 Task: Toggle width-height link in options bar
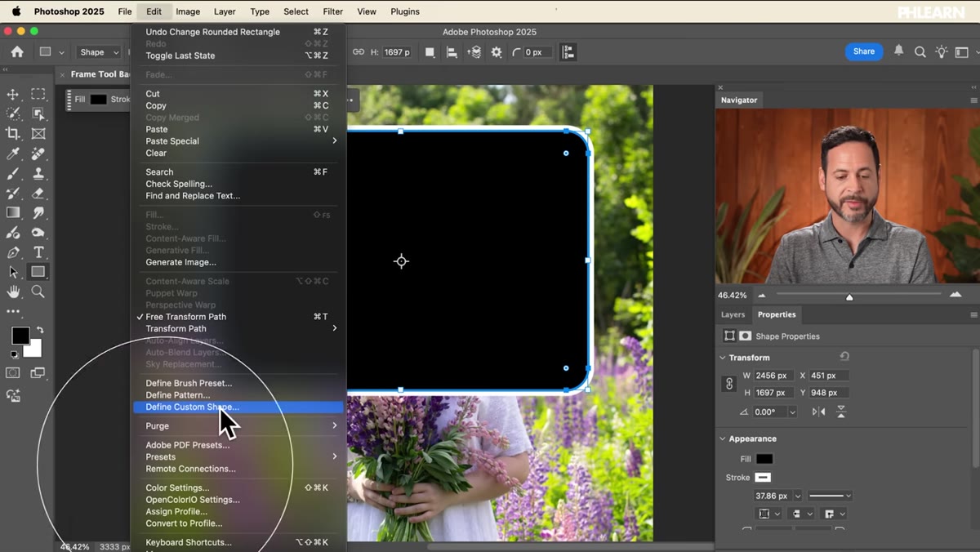[358, 51]
